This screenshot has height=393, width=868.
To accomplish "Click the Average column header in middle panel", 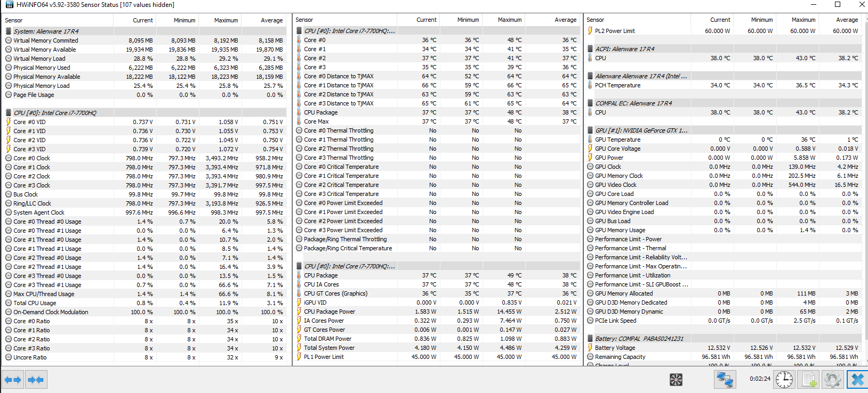I will click(565, 20).
